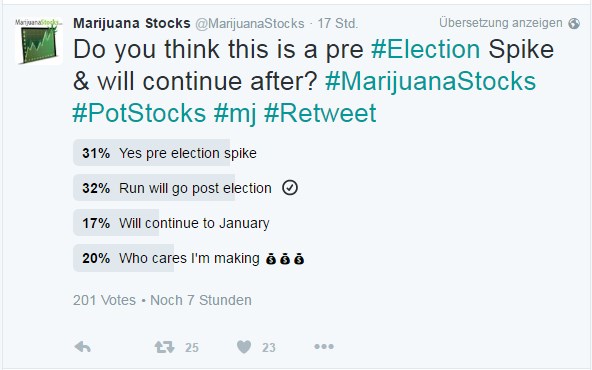Open the #Election hashtag

(x=426, y=49)
